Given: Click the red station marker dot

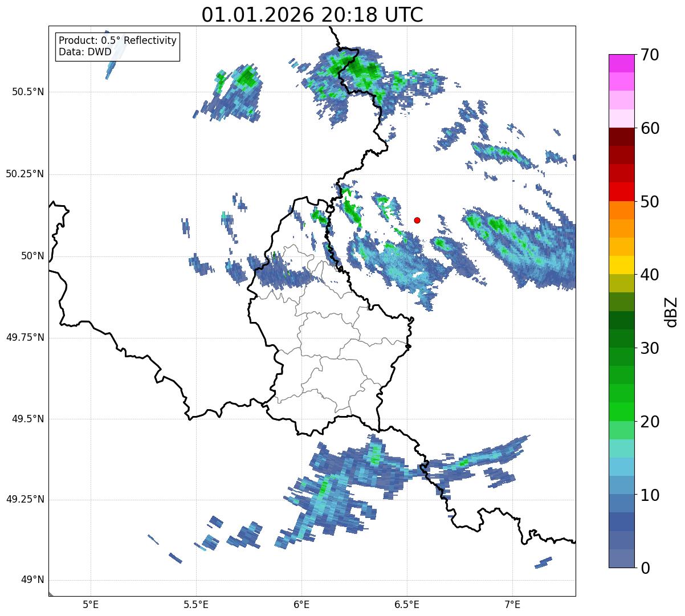Looking at the screenshot, I should (417, 220).
